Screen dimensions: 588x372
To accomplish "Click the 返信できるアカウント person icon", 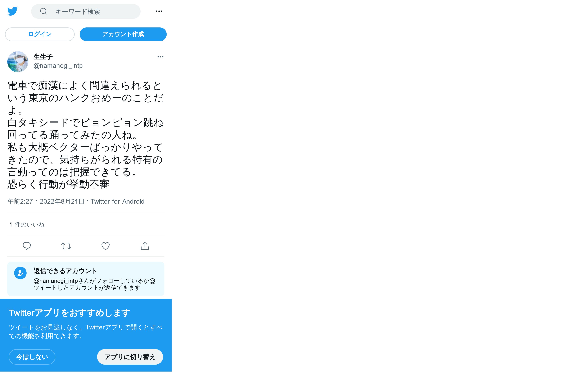I will [20, 273].
